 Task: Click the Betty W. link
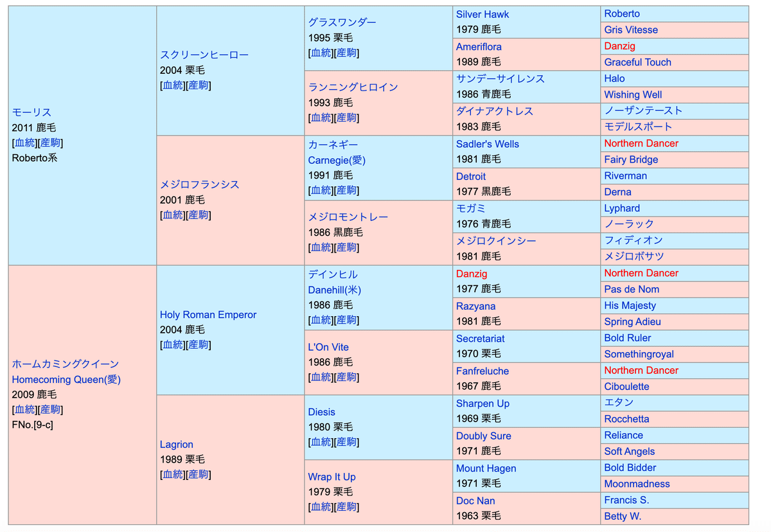[x=622, y=516]
